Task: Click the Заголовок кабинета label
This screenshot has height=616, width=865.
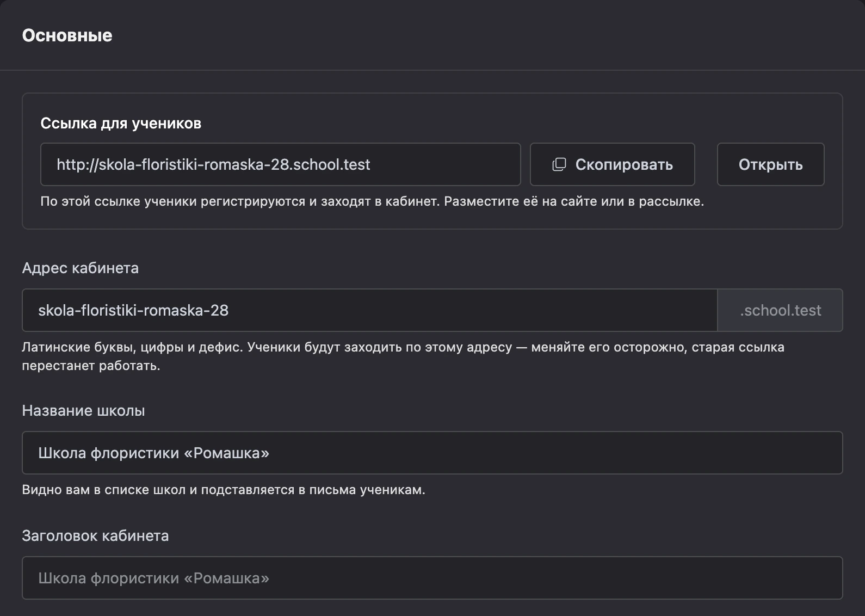Action: click(96, 536)
